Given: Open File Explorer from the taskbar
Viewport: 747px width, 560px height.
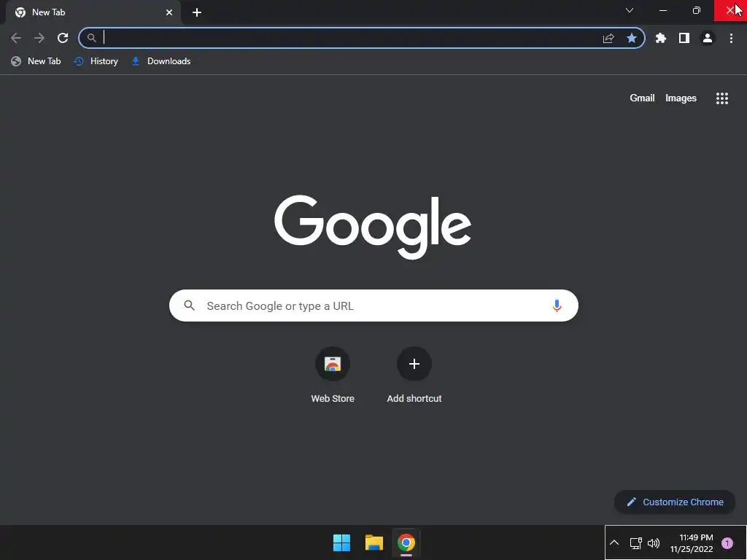Looking at the screenshot, I should [374, 542].
